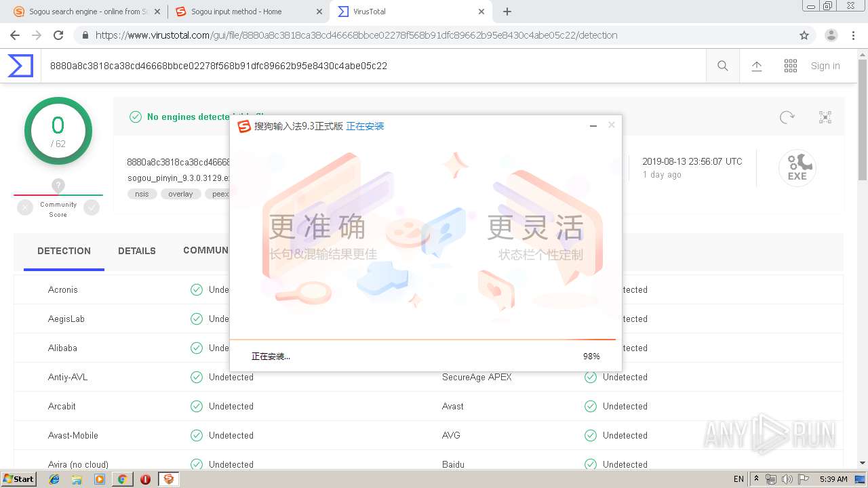The image size is (868, 488).
Task: Close the VirusTotal browser tab
Action: [481, 12]
